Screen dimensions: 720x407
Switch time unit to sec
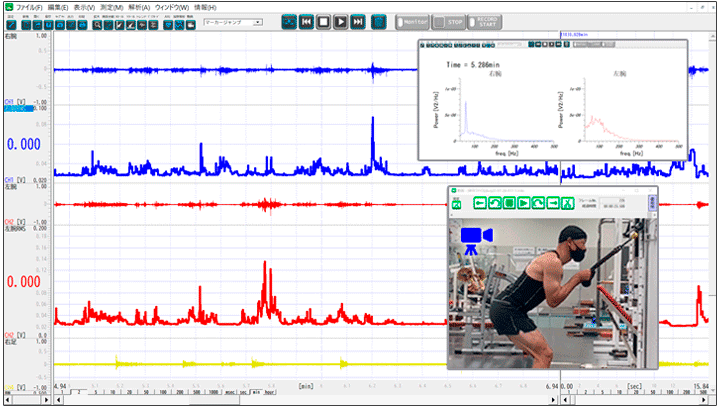[243, 392]
